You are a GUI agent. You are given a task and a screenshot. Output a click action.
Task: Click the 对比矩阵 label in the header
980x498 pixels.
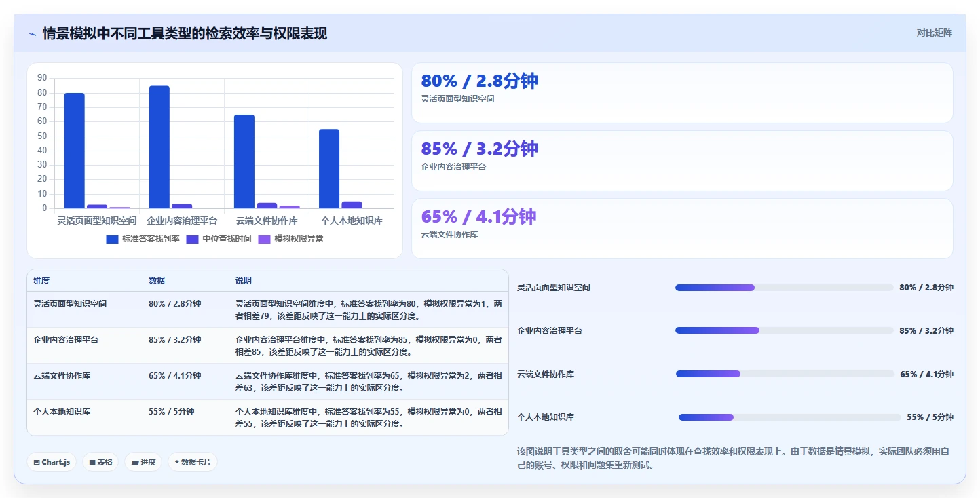click(x=934, y=33)
